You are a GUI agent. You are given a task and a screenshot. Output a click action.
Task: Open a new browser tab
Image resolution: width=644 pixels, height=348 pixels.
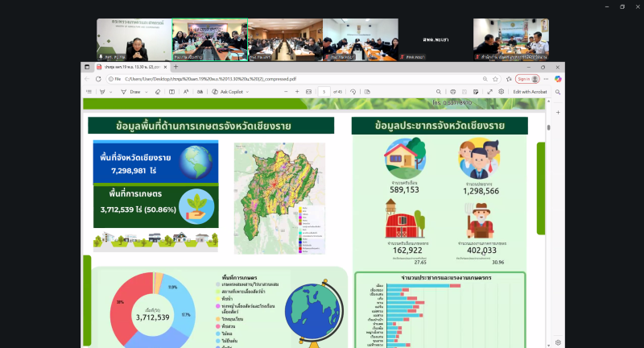tap(175, 67)
